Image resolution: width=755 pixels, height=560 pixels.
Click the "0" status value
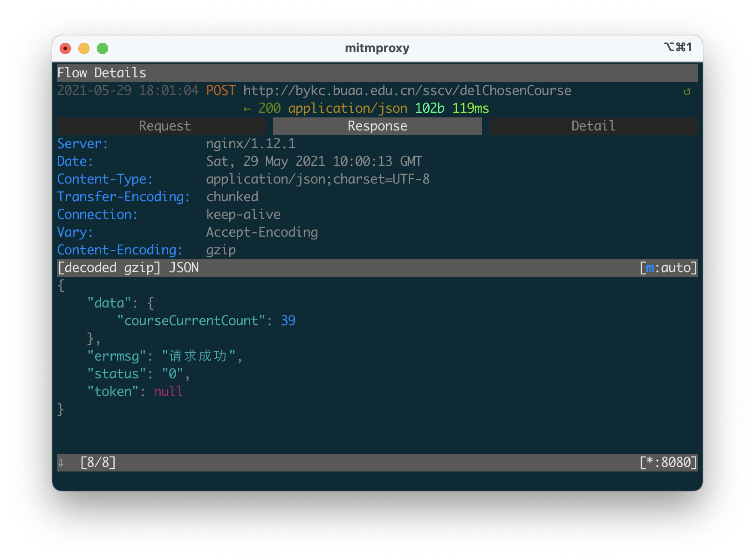pyautogui.click(x=172, y=374)
